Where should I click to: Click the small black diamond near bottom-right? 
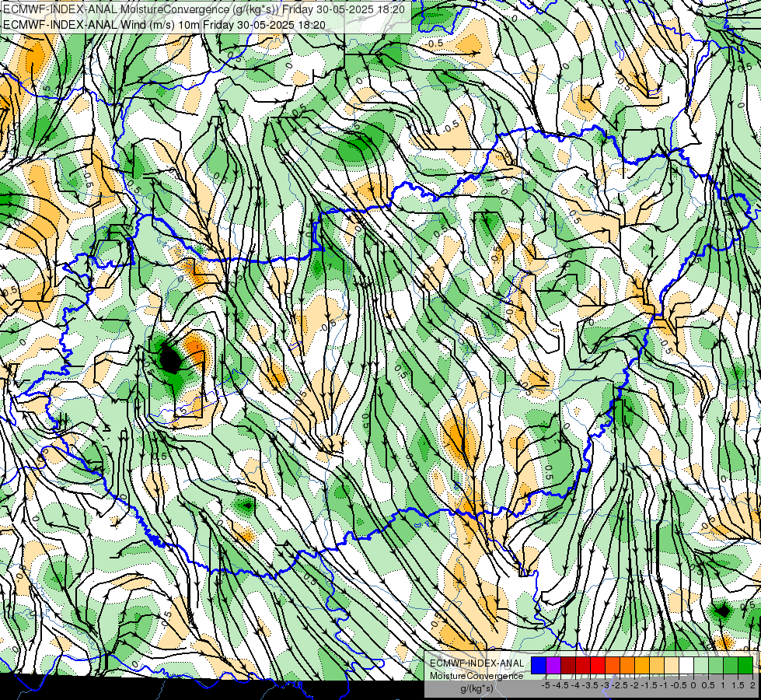pos(723,611)
